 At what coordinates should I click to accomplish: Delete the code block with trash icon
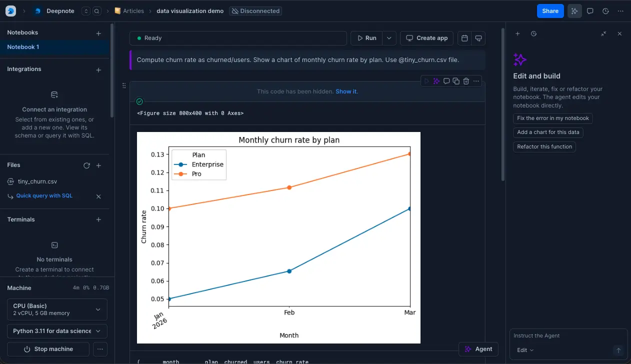click(x=466, y=81)
